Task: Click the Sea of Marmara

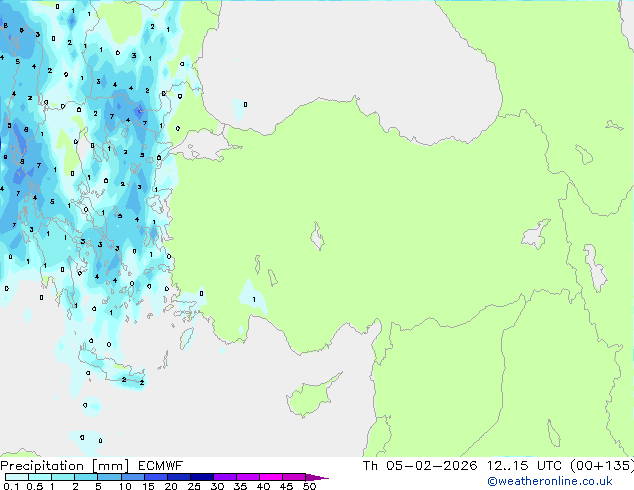Action: click(204, 146)
